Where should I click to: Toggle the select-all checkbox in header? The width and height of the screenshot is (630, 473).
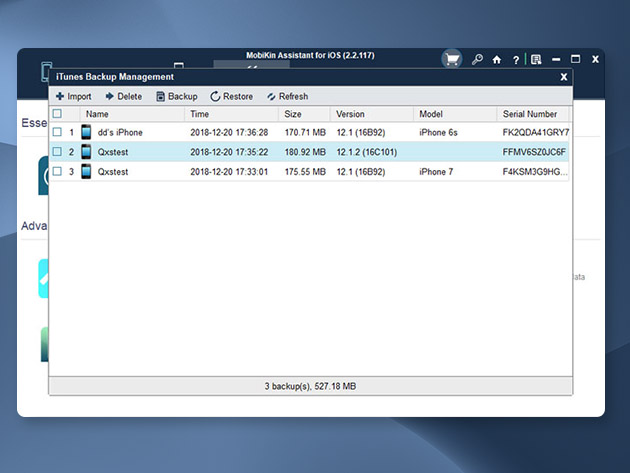(x=57, y=114)
